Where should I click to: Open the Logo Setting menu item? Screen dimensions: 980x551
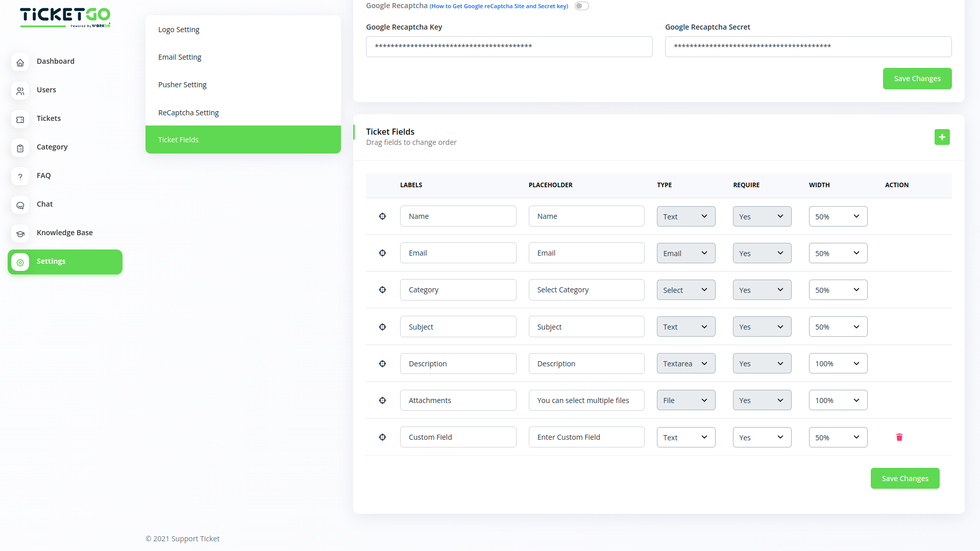pos(179,29)
